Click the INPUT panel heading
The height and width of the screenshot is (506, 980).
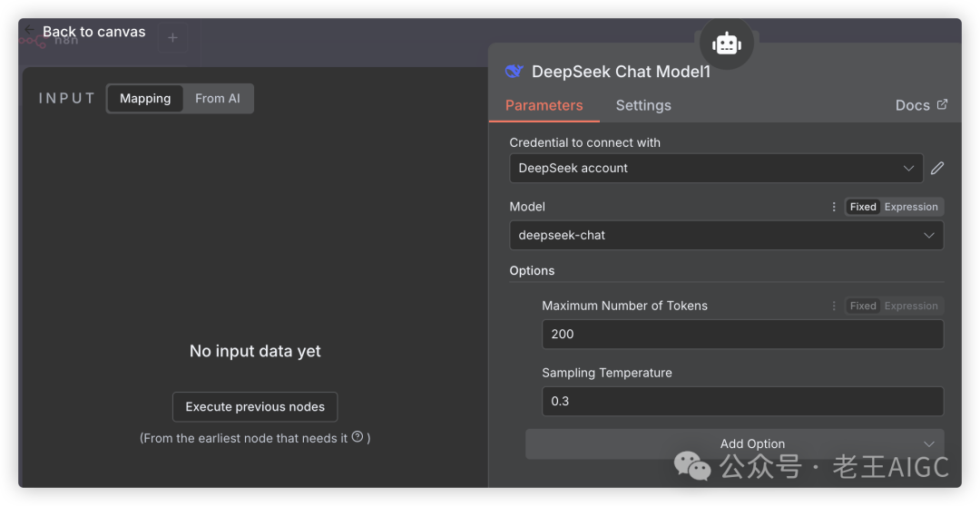(67, 98)
